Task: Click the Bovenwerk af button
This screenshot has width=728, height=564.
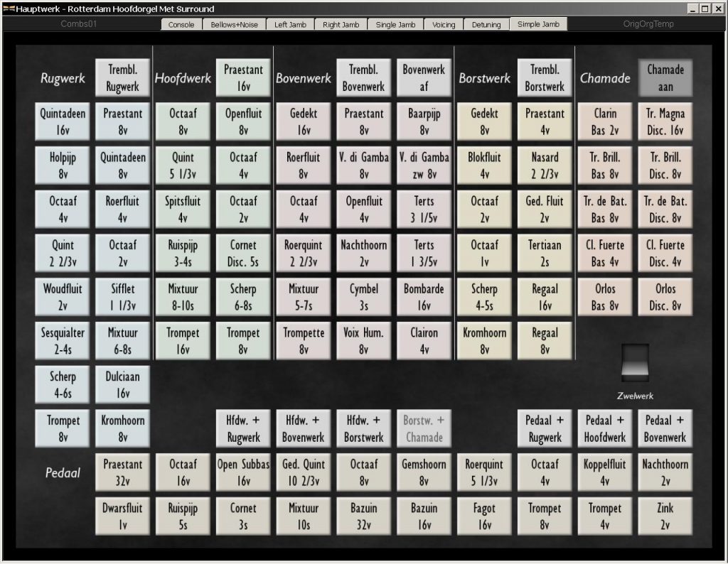Action: coord(424,77)
